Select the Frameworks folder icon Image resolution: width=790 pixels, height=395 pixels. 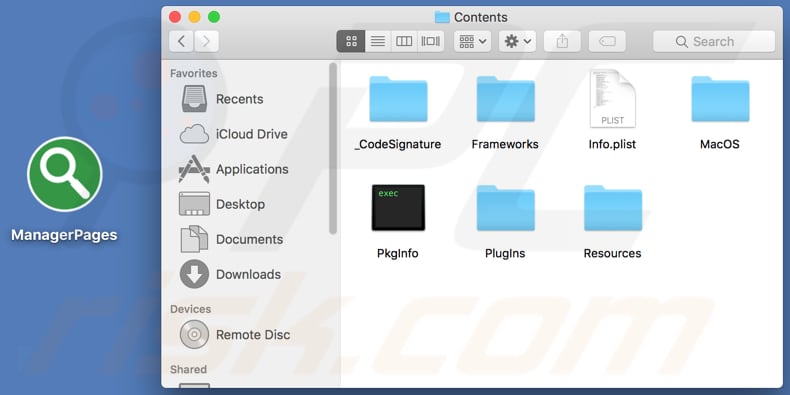coord(505,99)
